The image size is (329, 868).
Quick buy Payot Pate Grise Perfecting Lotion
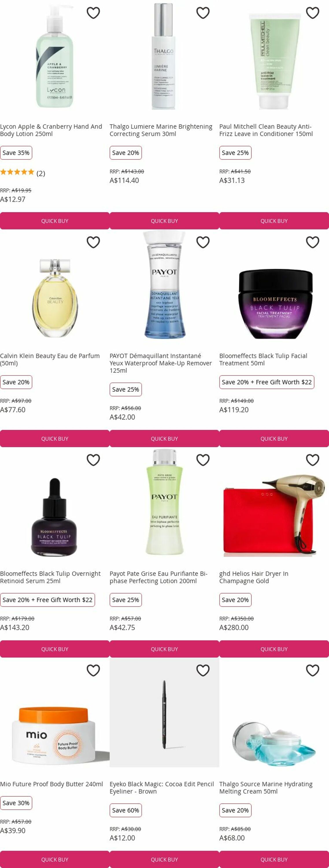pyautogui.click(x=164, y=649)
